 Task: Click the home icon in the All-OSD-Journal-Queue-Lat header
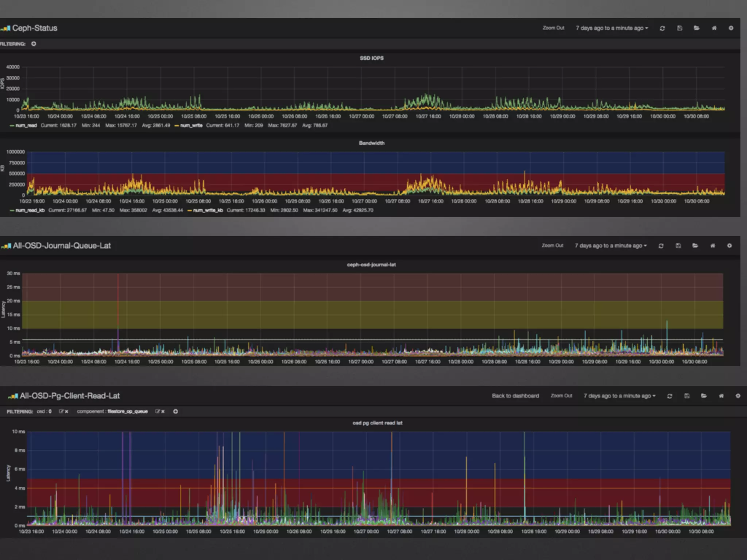click(x=712, y=246)
